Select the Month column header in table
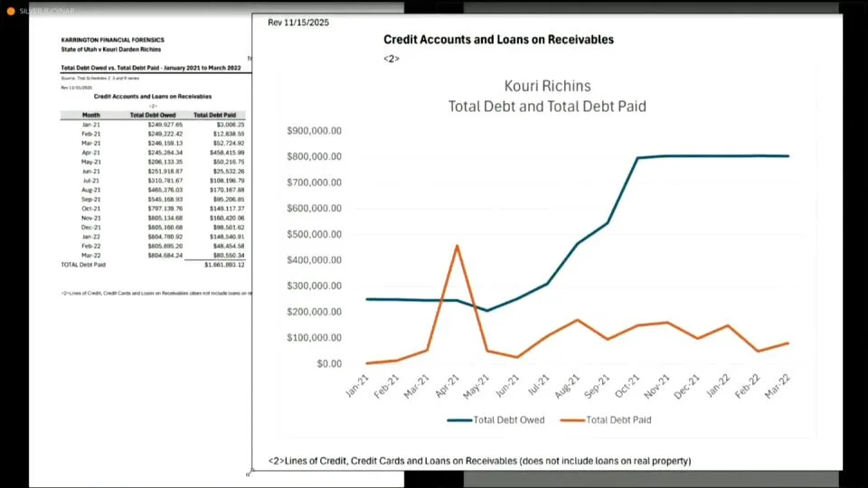Viewport: 868px width, 488px height. click(91, 116)
